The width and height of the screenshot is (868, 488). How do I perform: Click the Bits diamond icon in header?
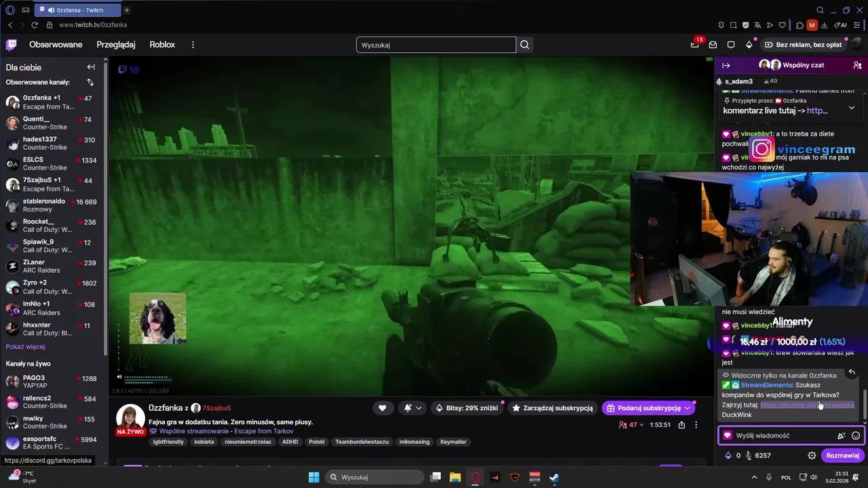point(749,45)
